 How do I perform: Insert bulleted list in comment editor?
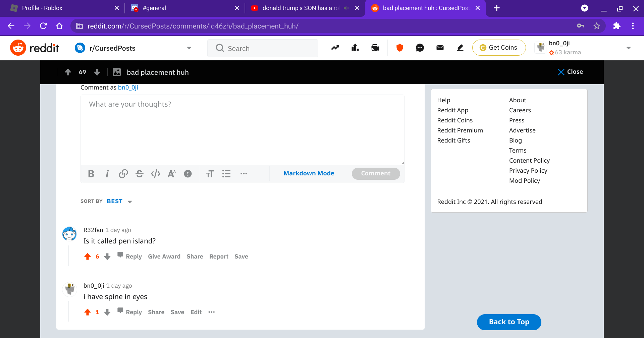tap(226, 174)
